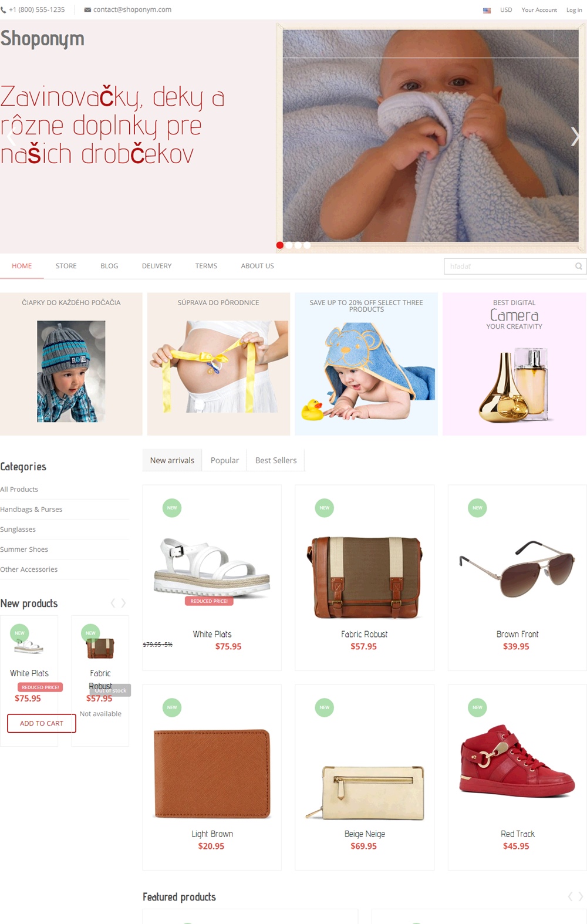Open the USD currency dropdown
This screenshot has width=587, height=924.
coord(506,10)
